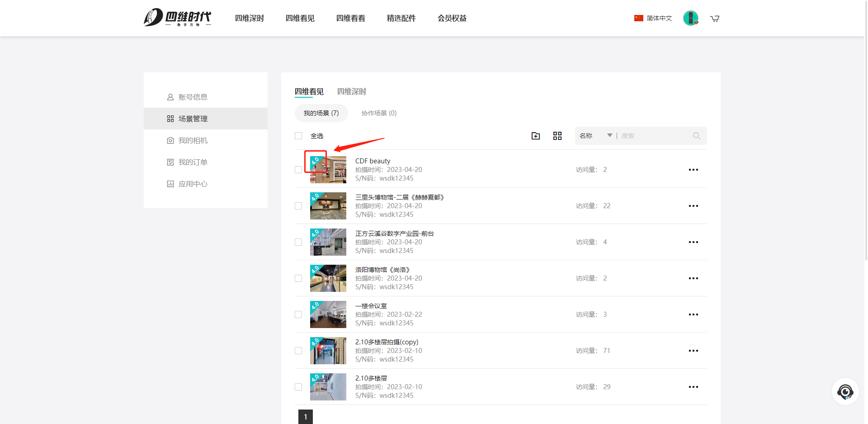
Task: Open more options for 2.10多楼层 scene
Action: pyautogui.click(x=693, y=387)
